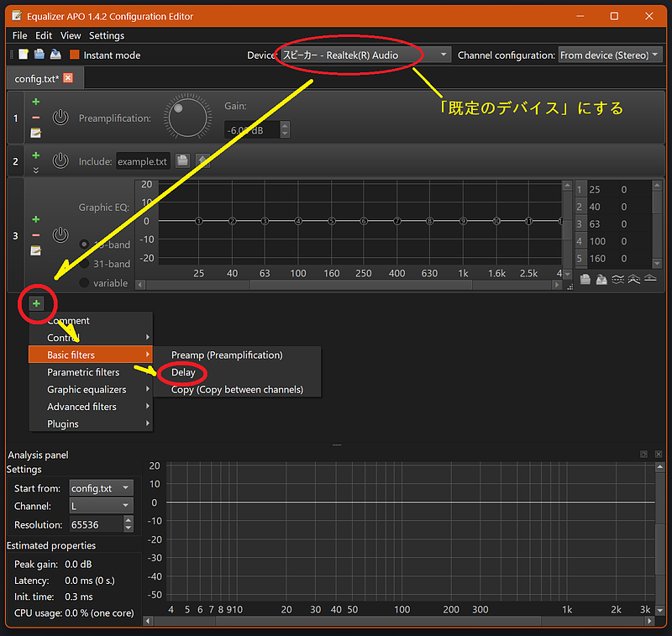The image size is (672, 636).
Task: Toggle the Preamplification power button
Action: (x=60, y=118)
